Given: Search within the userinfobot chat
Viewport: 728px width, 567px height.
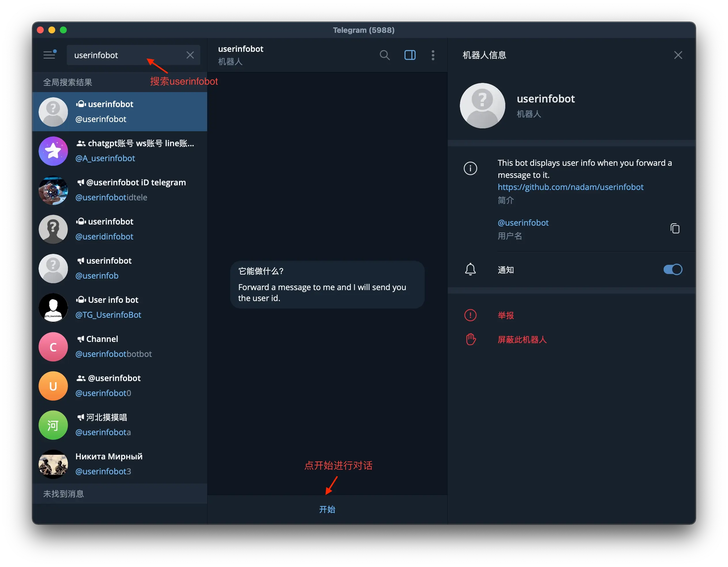Looking at the screenshot, I should point(385,55).
